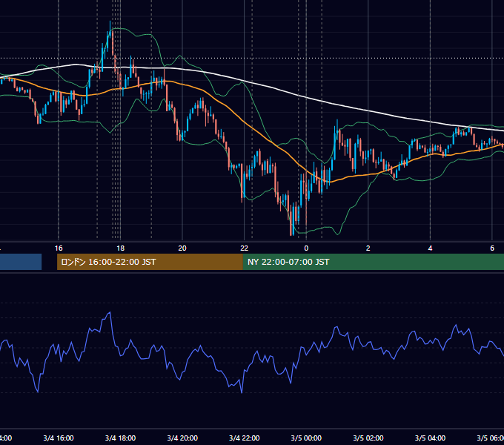This screenshot has height=445, width=504.
Task: Click the '18' hour label on chart axis
Action: pos(120,248)
